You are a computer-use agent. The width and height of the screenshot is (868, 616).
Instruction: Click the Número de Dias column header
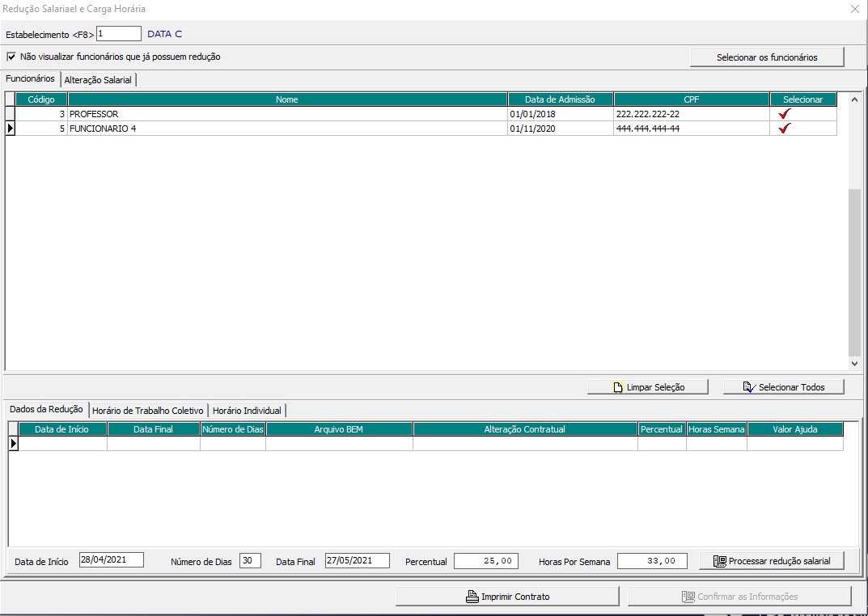(233, 429)
